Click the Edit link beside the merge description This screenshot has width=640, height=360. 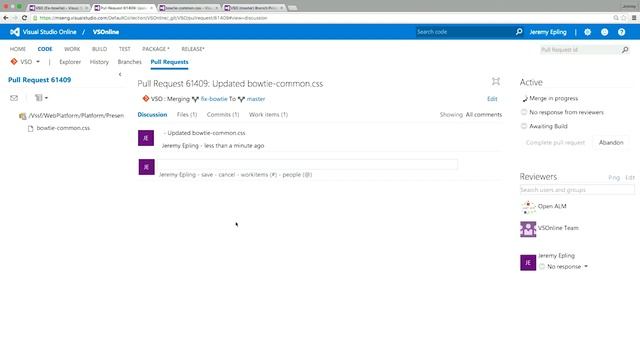point(492,99)
